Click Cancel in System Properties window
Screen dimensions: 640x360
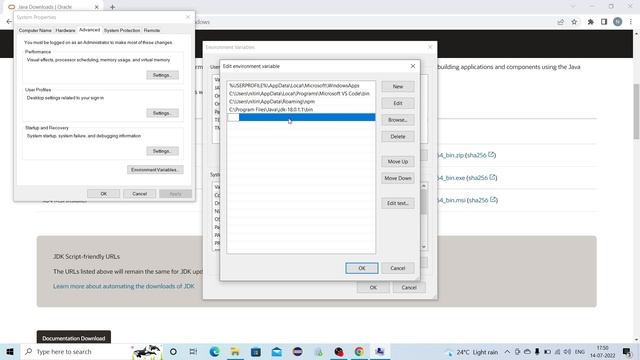tap(140, 194)
